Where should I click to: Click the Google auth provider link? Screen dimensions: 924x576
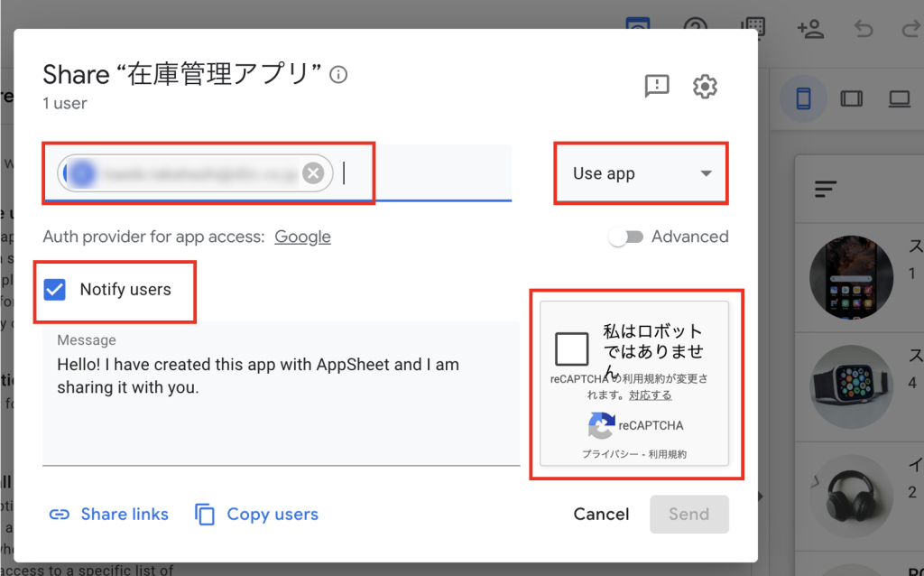pos(302,237)
